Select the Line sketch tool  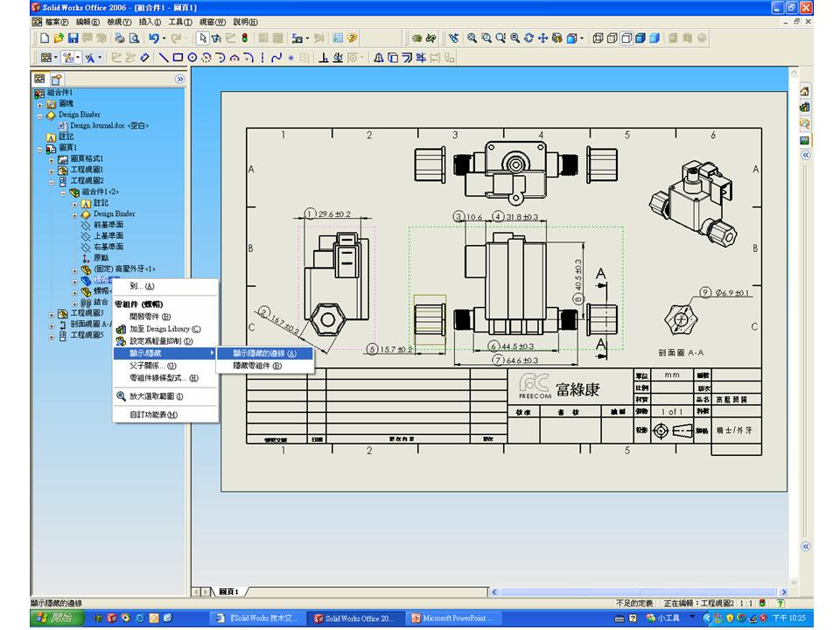coord(164,58)
